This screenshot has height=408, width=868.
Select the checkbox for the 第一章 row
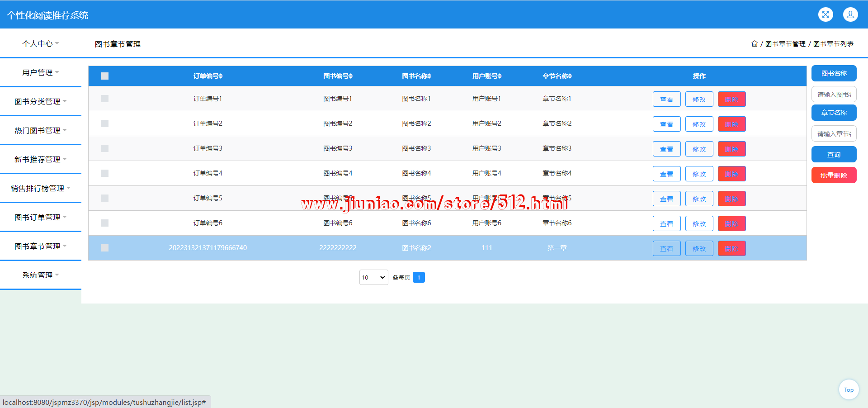105,248
